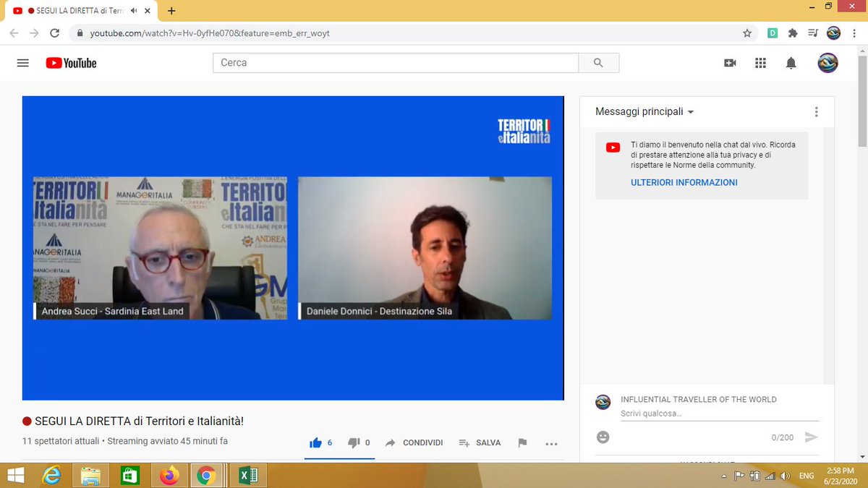Focus the Scrivi qualcosa chat input
Image resolution: width=868 pixels, height=488 pixels.
[x=720, y=414]
